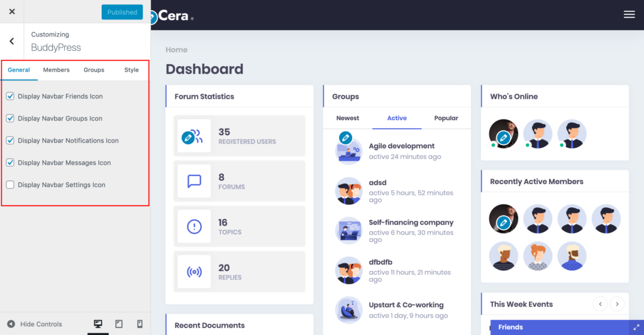Click the Topics exclamation icon
Viewport: 644px width, 335px height.
(194, 226)
